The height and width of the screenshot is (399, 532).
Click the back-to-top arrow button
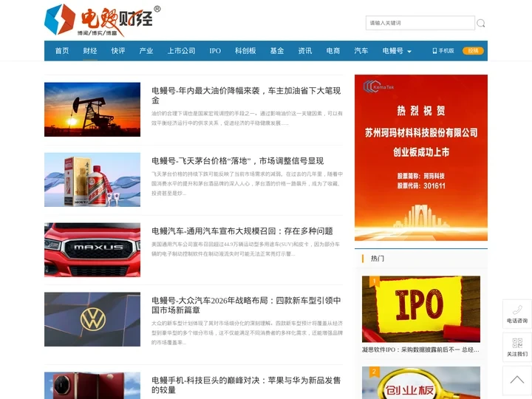coord(517,381)
